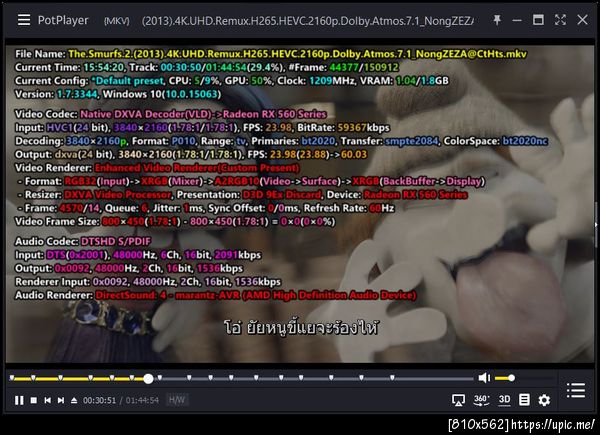Maximize the PotPlayer window
This screenshot has height=435, width=600.
pyautogui.click(x=538, y=20)
